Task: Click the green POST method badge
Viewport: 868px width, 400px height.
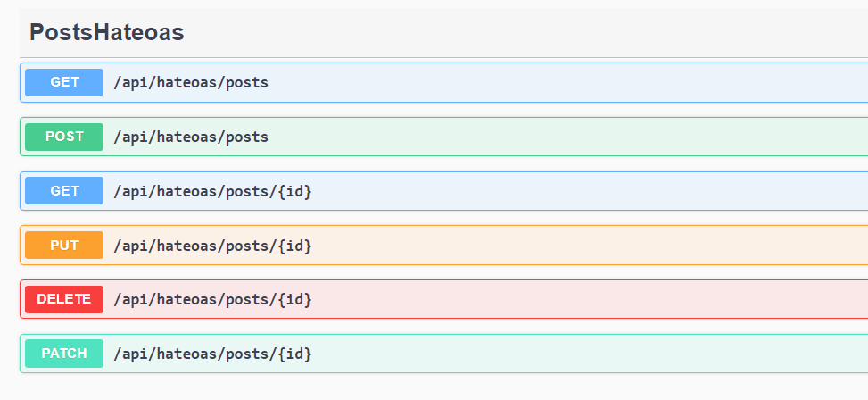Action: click(x=64, y=137)
